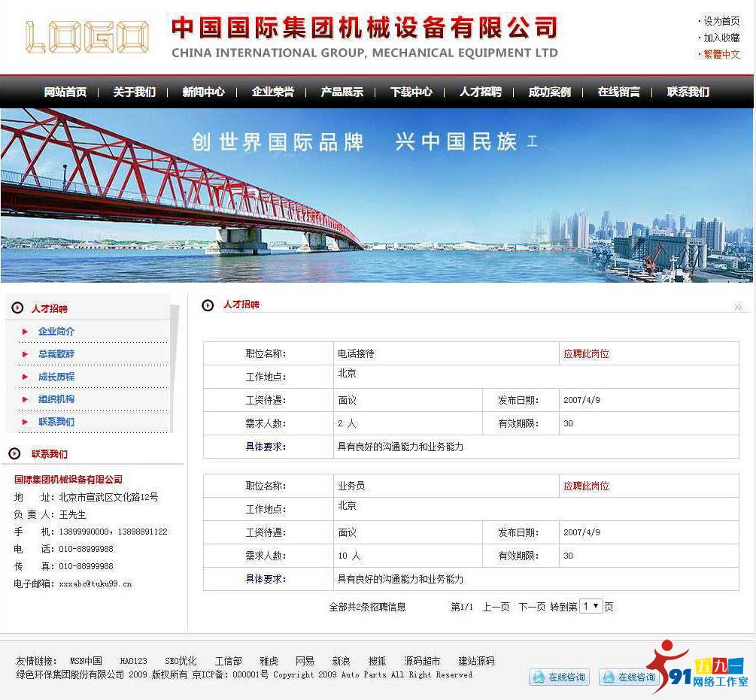Click 设为首页 at the top right
756x700 pixels.
(x=720, y=21)
